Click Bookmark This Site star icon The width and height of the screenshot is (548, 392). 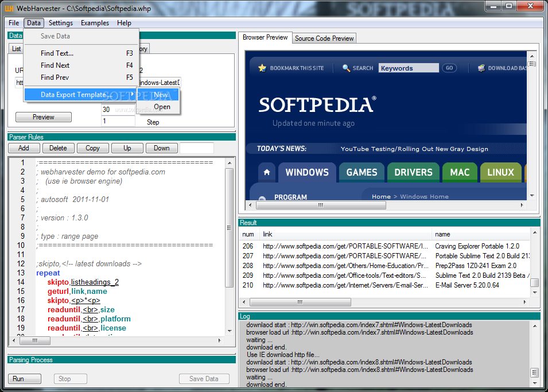click(x=262, y=68)
